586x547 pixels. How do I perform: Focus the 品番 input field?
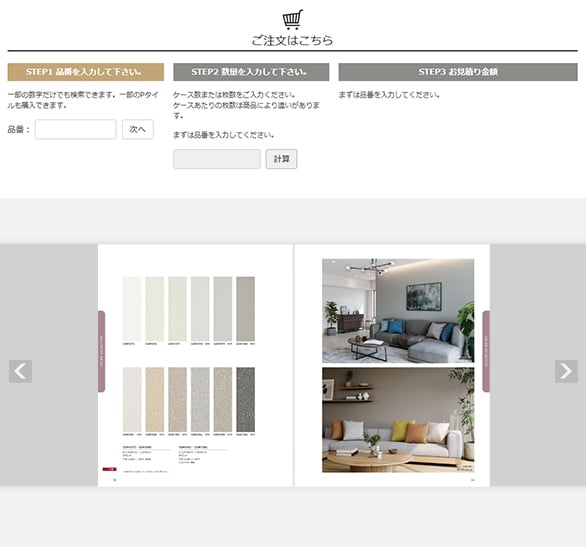[75, 129]
